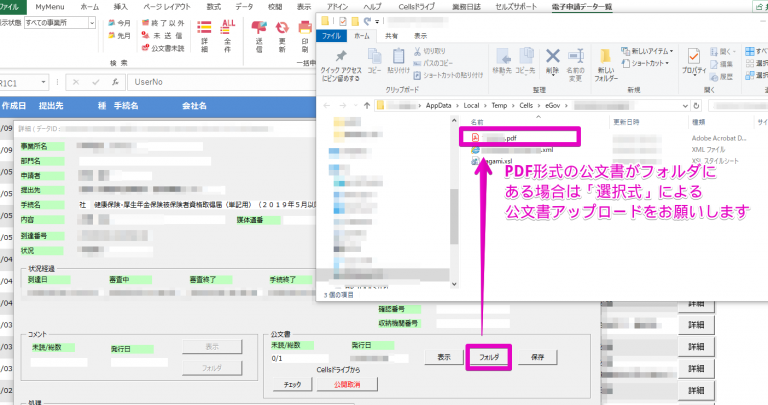Filter by 終了以外 in search group
Image resolution: width=768 pixels, height=405 pixels.
click(x=163, y=23)
